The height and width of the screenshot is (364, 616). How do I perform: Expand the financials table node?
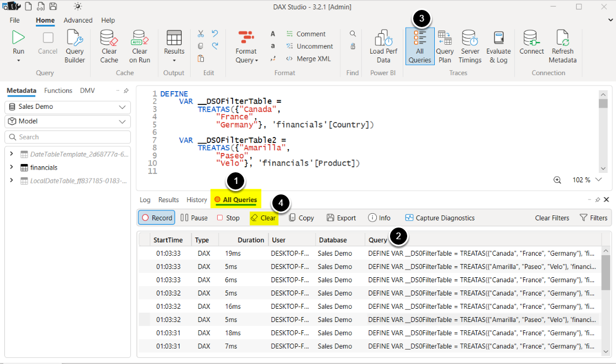click(x=11, y=167)
